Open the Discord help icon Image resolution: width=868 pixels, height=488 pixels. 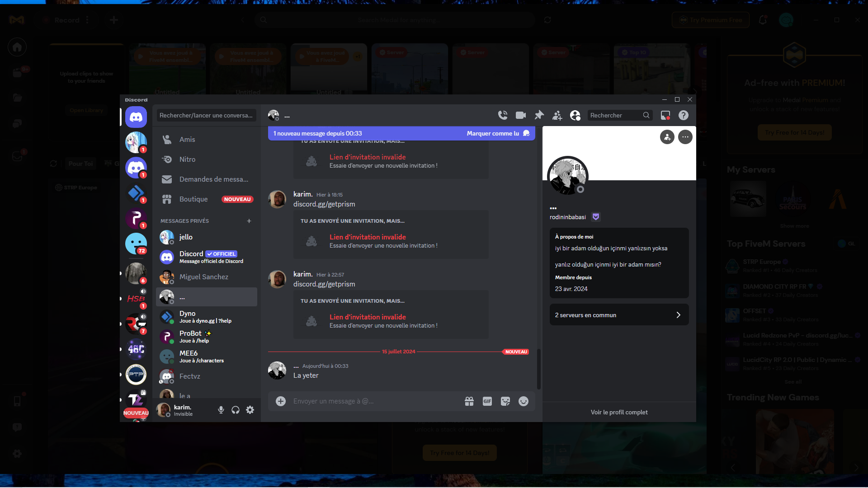coord(684,115)
